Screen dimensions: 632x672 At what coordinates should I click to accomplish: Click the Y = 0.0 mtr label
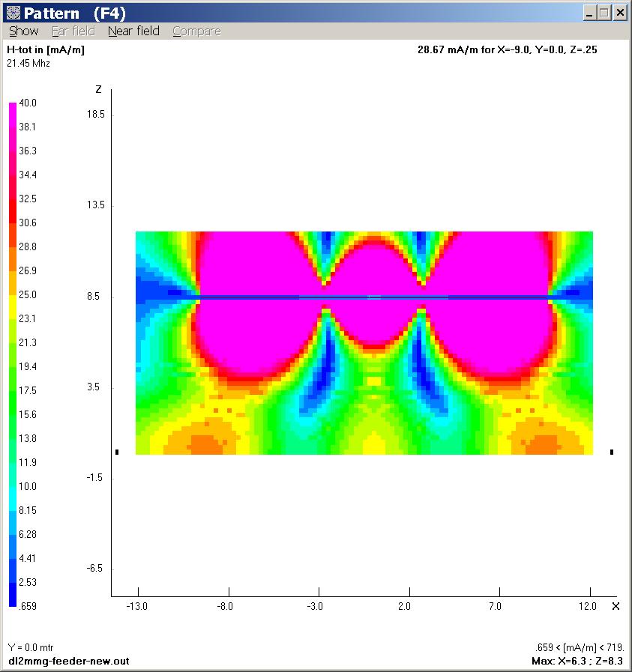[31, 647]
